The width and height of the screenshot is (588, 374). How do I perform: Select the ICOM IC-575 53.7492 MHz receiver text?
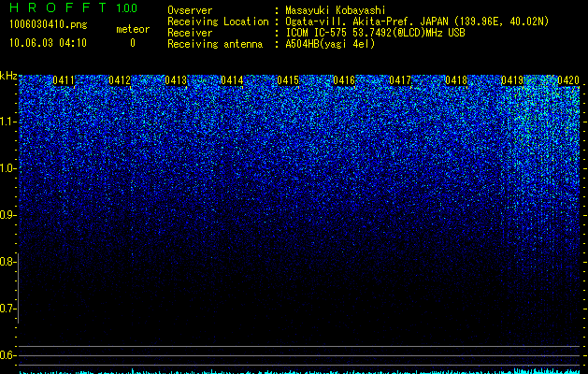click(x=375, y=33)
